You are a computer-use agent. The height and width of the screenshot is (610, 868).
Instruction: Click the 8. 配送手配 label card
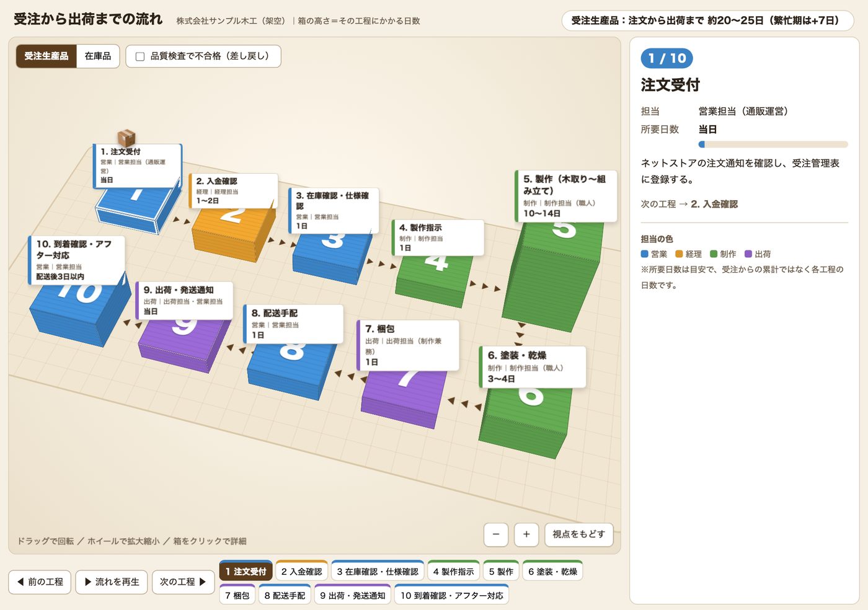coord(293,323)
